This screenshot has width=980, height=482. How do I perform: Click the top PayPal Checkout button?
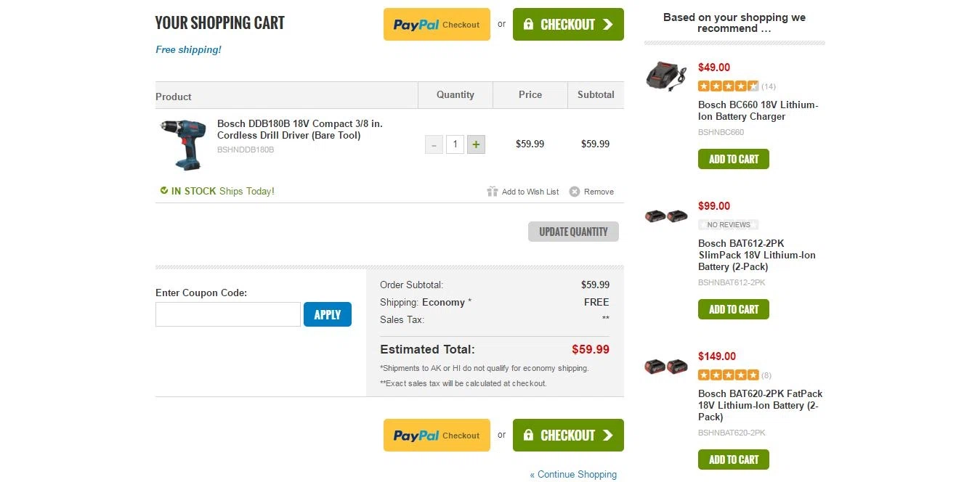coord(437,25)
